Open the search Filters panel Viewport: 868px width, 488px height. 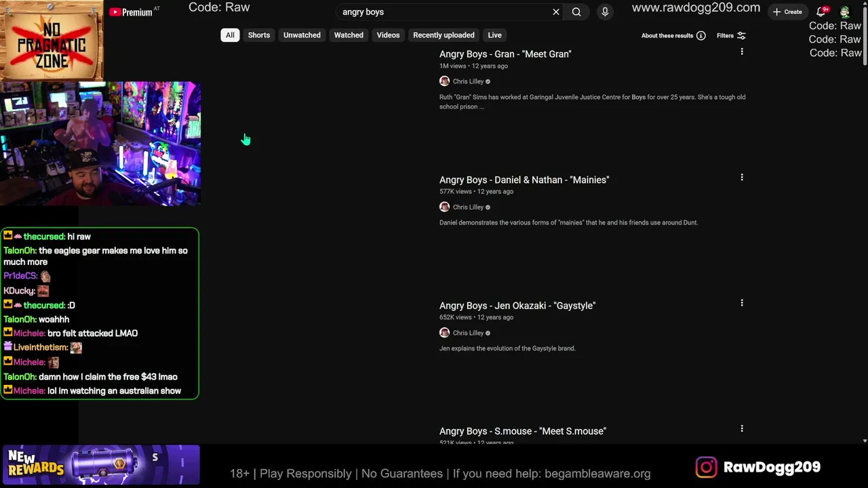coord(731,35)
